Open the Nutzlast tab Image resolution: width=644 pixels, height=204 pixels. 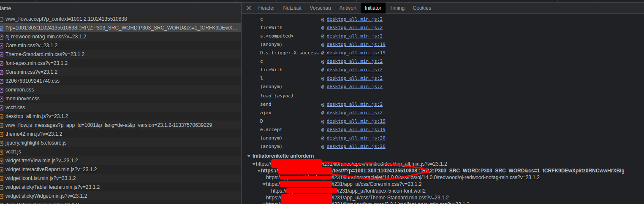(292, 8)
